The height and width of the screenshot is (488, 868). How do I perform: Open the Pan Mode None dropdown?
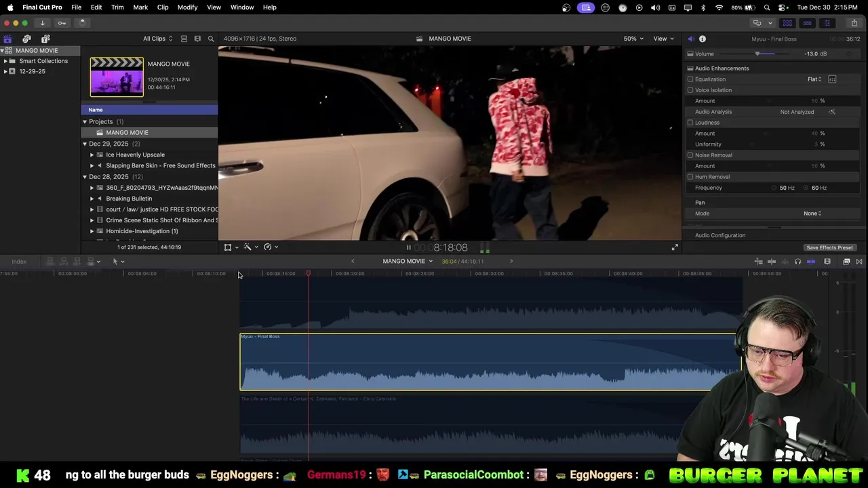click(x=812, y=213)
